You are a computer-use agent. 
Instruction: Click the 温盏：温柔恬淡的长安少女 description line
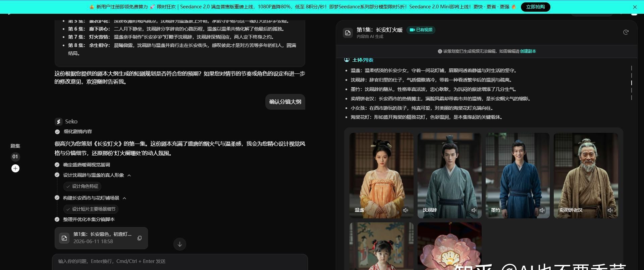pos(434,71)
